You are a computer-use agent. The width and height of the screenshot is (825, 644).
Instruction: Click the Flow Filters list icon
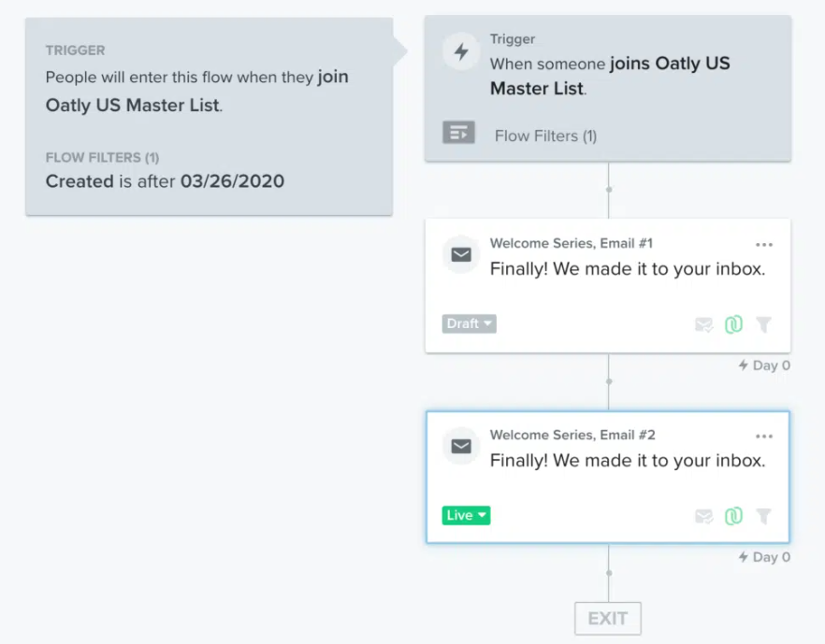point(458,133)
